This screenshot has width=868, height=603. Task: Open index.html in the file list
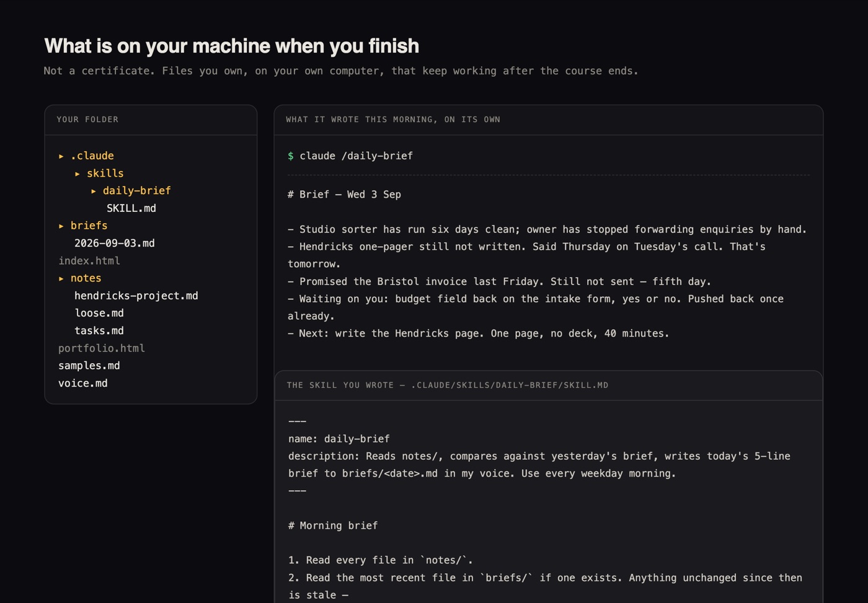[89, 261]
